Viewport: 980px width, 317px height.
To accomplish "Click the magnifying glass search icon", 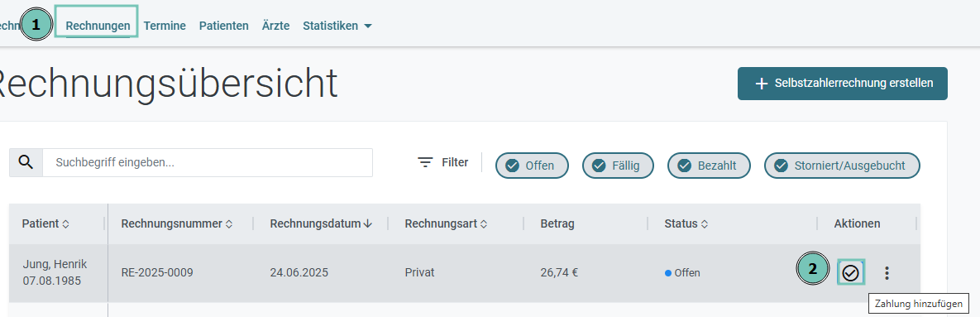I will point(26,162).
